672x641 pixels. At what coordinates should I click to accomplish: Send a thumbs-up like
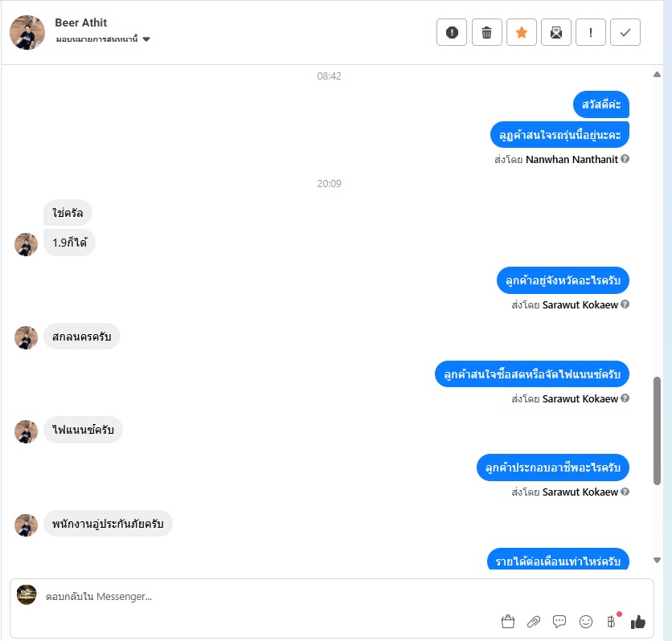[637, 622]
